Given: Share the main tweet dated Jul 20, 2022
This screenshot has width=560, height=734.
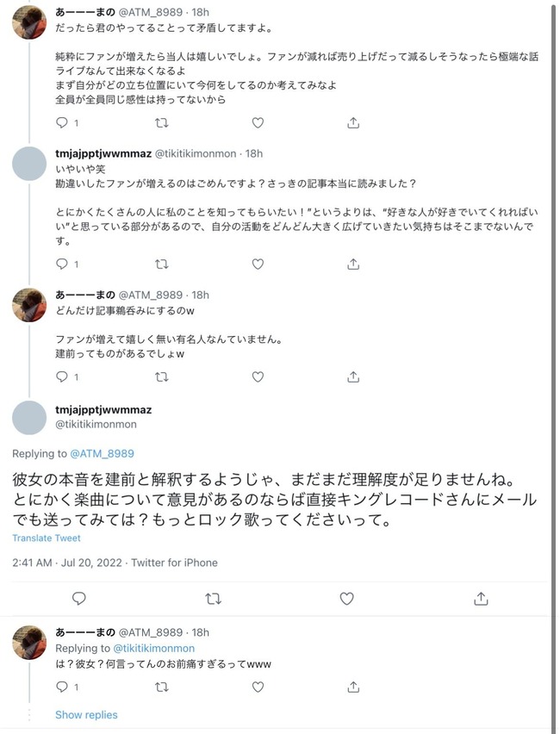Looking at the screenshot, I should coord(481,598).
